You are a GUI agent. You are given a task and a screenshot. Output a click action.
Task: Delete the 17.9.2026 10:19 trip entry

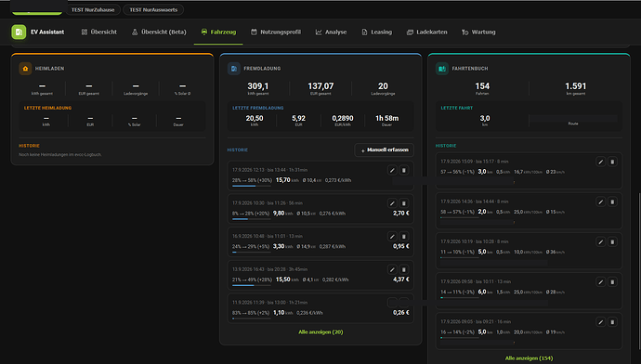coord(612,241)
